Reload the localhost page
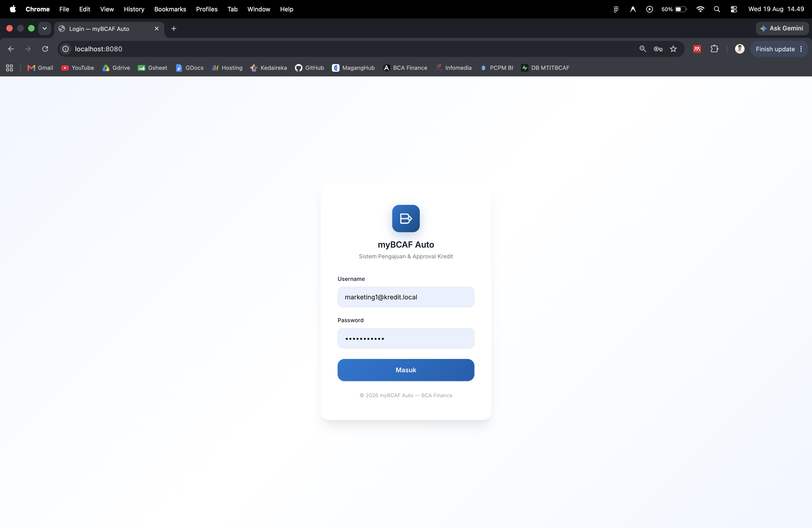 45,49
